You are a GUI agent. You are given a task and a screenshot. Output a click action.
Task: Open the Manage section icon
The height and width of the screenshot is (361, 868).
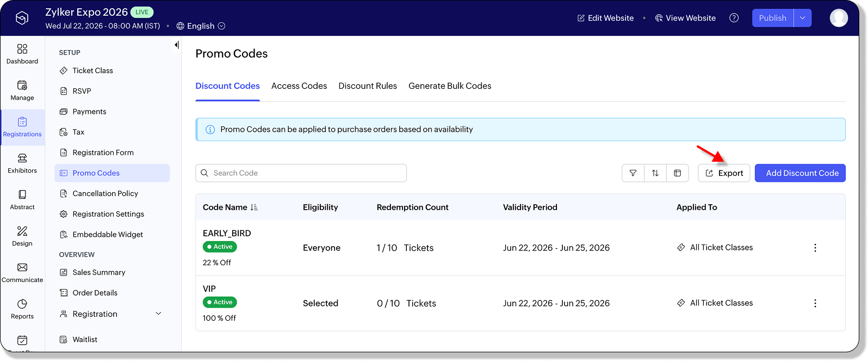click(x=22, y=85)
